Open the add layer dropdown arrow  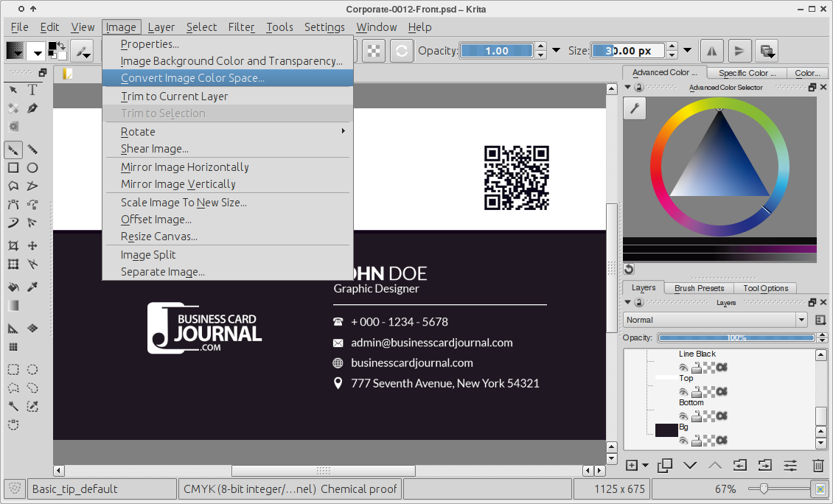[x=646, y=465]
